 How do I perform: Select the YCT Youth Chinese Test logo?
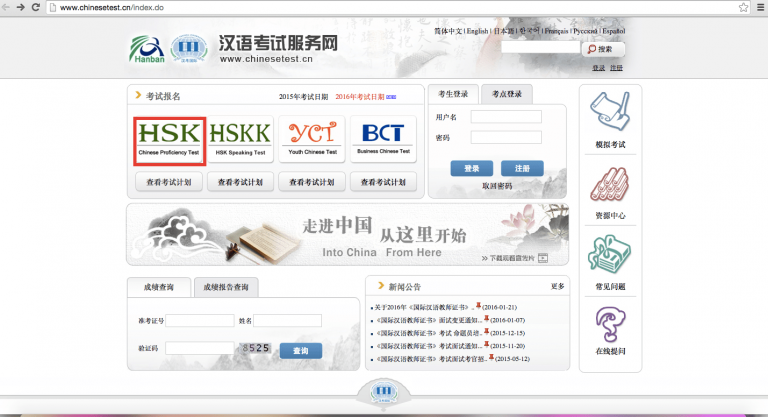coord(312,140)
